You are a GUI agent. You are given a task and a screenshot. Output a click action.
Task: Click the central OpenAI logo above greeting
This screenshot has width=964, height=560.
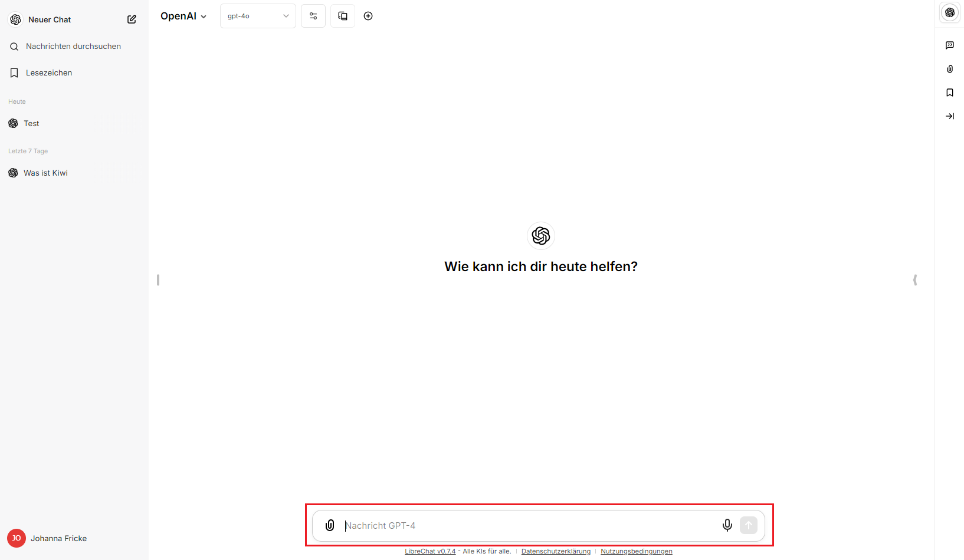pos(541,236)
